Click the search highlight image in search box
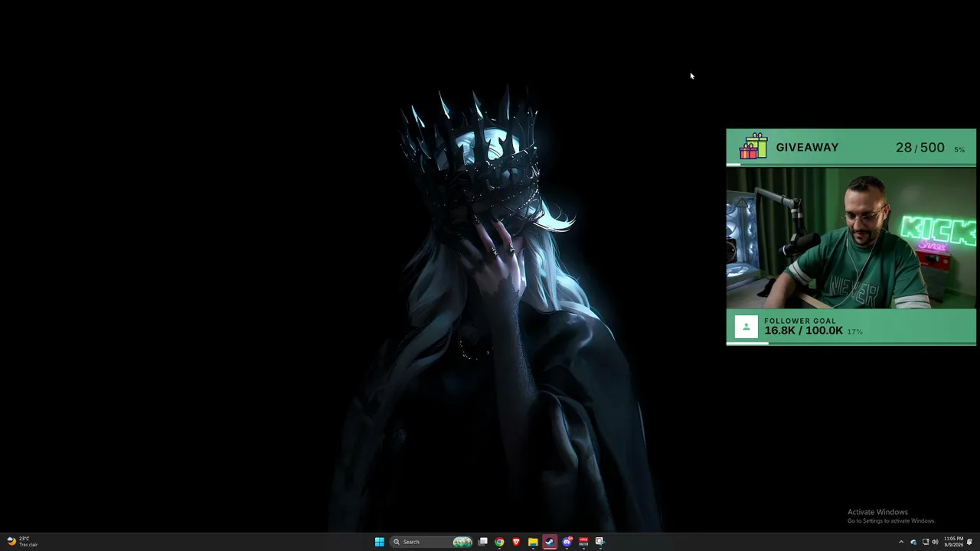Screen dimensions: 980x551 point(462,542)
